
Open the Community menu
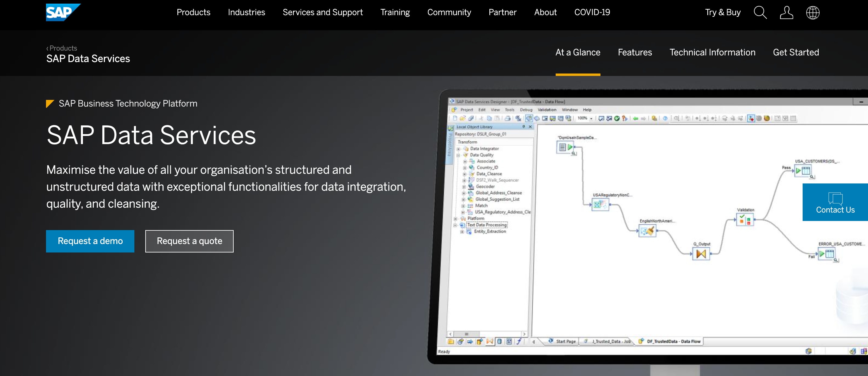pos(449,12)
